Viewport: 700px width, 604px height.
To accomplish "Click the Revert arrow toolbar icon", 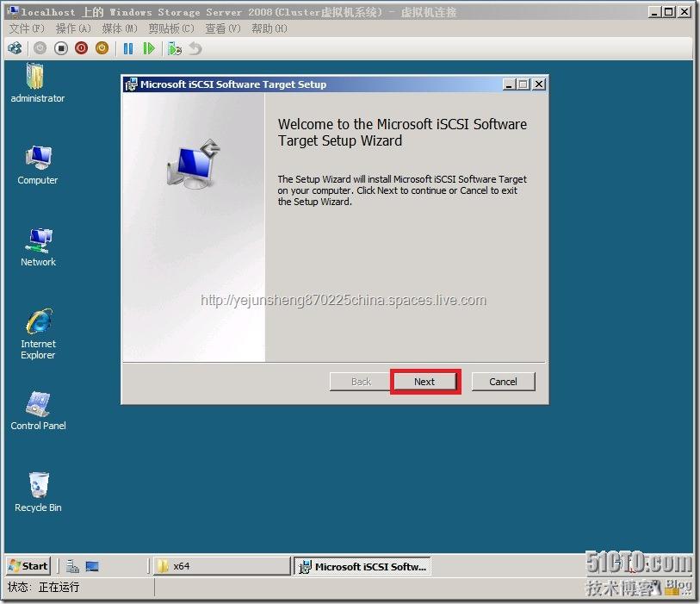I will point(195,48).
